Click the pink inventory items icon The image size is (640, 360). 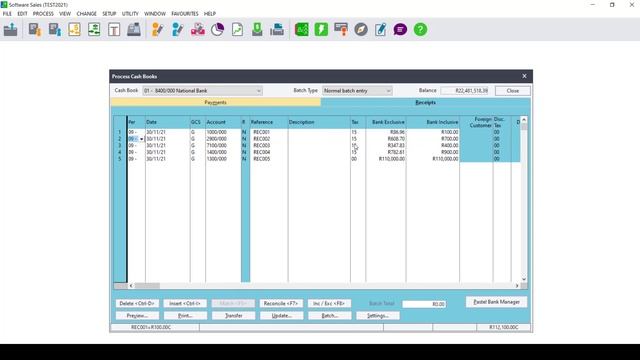click(198, 29)
